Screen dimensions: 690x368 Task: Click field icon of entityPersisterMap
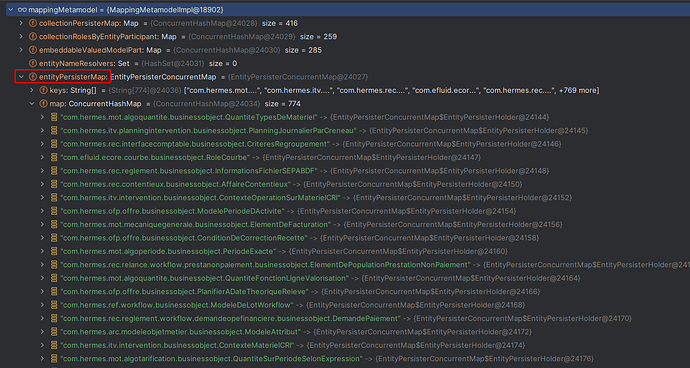pyautogui.click(x=33, y=77)
